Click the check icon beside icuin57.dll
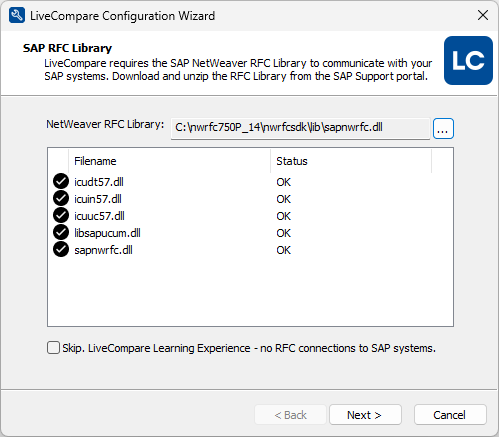The width and height of the screenshot is (499, 437). click(x=61, y=198)
